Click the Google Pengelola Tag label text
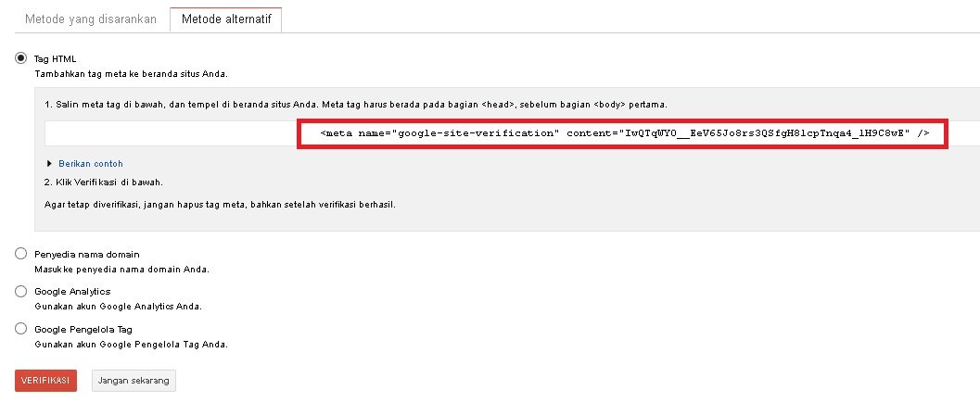Screen dimensions: 980x415 point(89,328)
